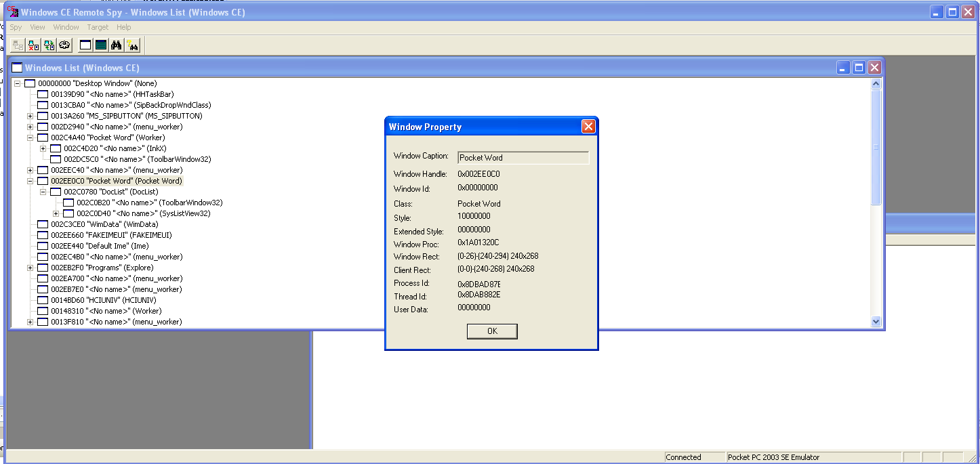Image resolution: width=980 pixels, height=464 pixels.
Task: Click the Windows List scrollbar down arrow
Action: click(x=875, y=322)
